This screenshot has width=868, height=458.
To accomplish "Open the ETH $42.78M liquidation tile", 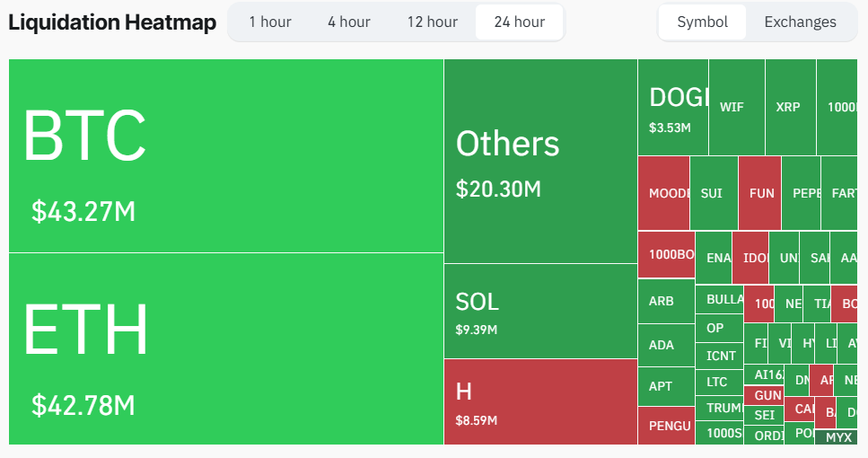I will point(225,348).
